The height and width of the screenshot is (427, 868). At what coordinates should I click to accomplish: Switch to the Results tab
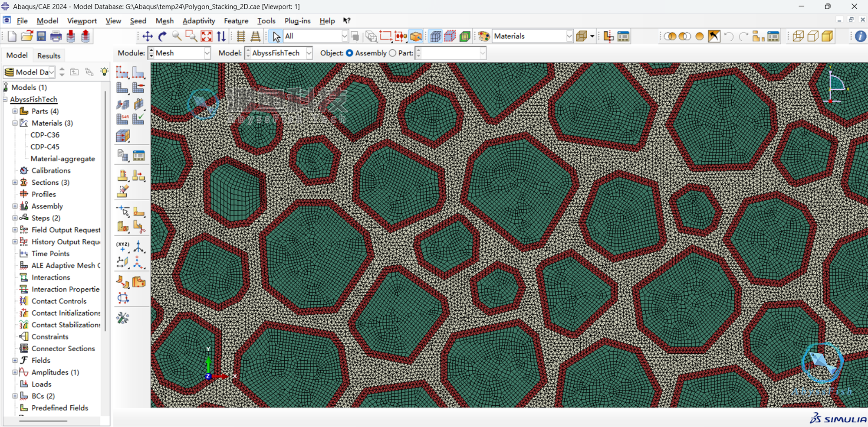click(49, 55)
